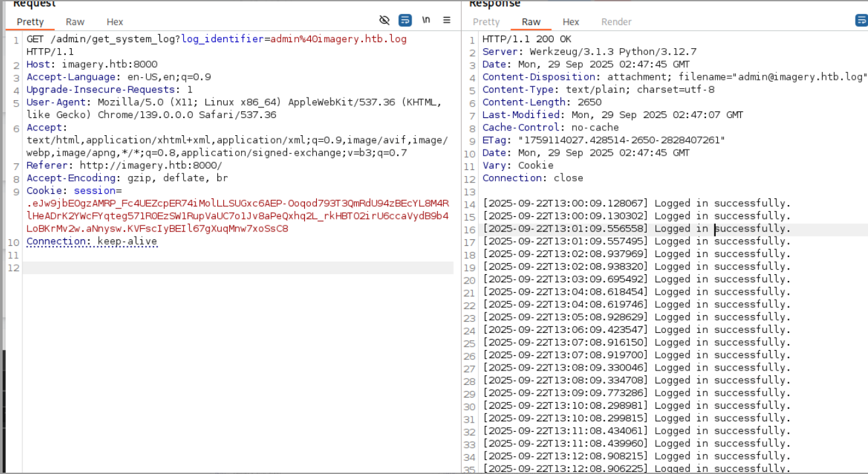The width and height of the screenshot is (868, 474).
Task: Toggle line wrap icon in Request panel
Action: 406,20
